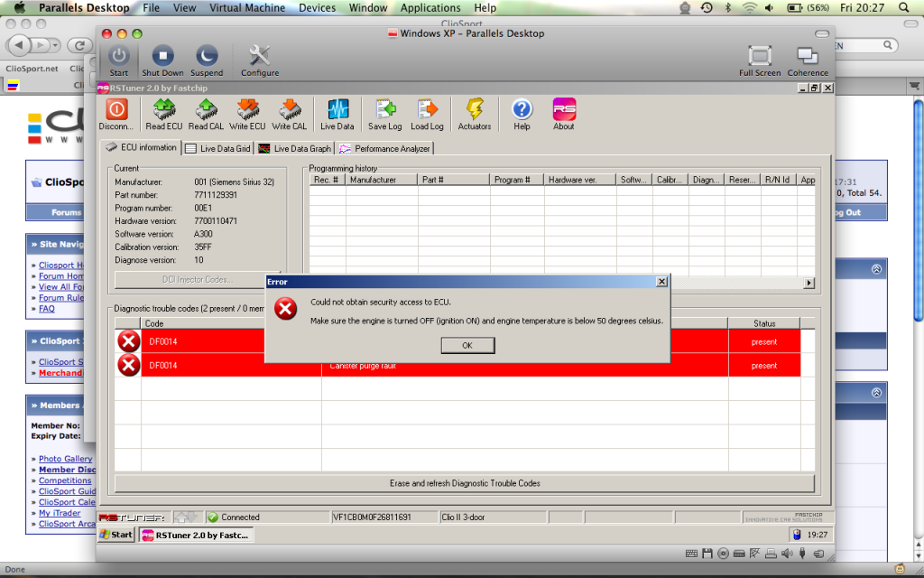Open the Actuators lightning icon
The height and width of the screenshot is (578, 924).
click(x=475, y=110)
